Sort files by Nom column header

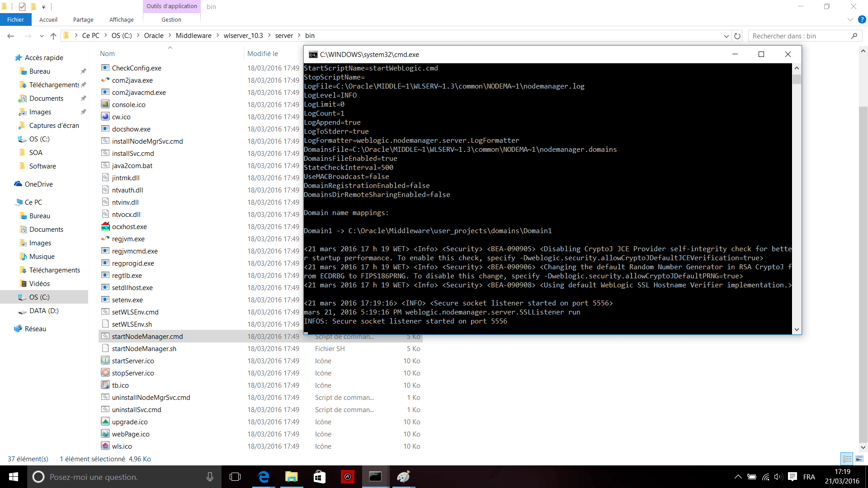pos(107,53)
